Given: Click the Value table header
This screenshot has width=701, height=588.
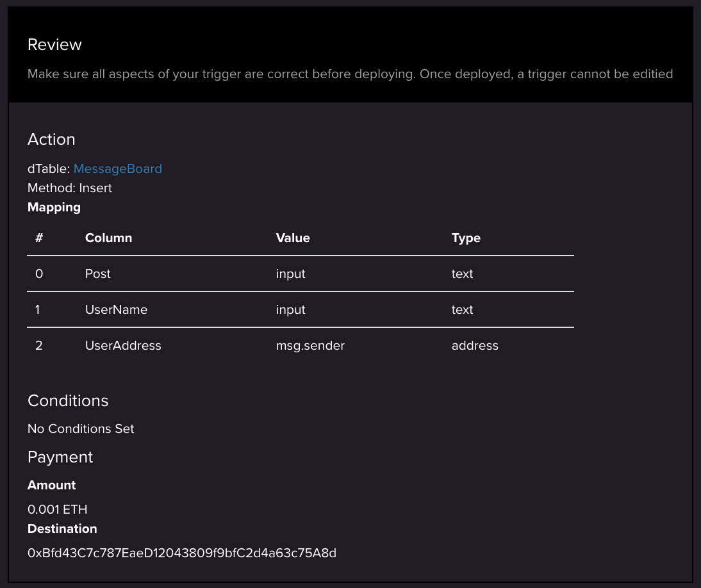Looking at the screenshot, I should click(x=293, y=238).
